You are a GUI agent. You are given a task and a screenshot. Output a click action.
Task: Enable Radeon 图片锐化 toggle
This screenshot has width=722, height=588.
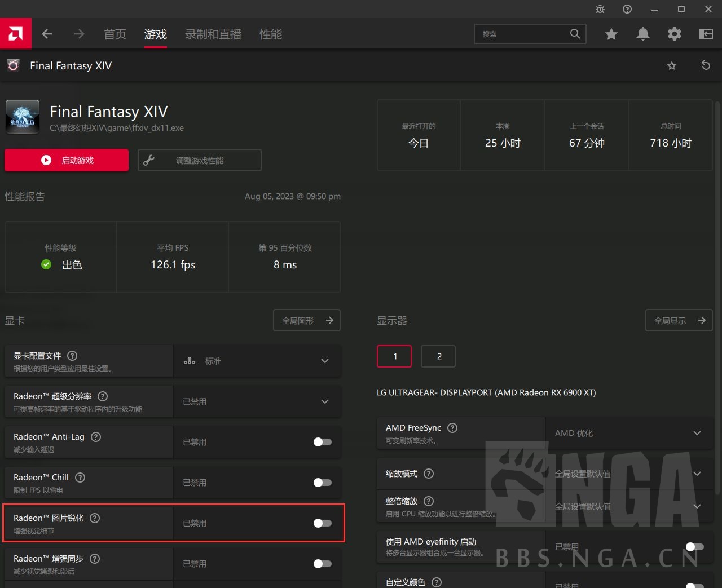pyautogui.click(x=322, y=523)
